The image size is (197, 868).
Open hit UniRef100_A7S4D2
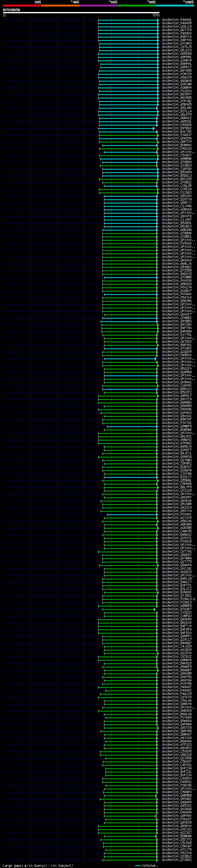pos(177,349)
